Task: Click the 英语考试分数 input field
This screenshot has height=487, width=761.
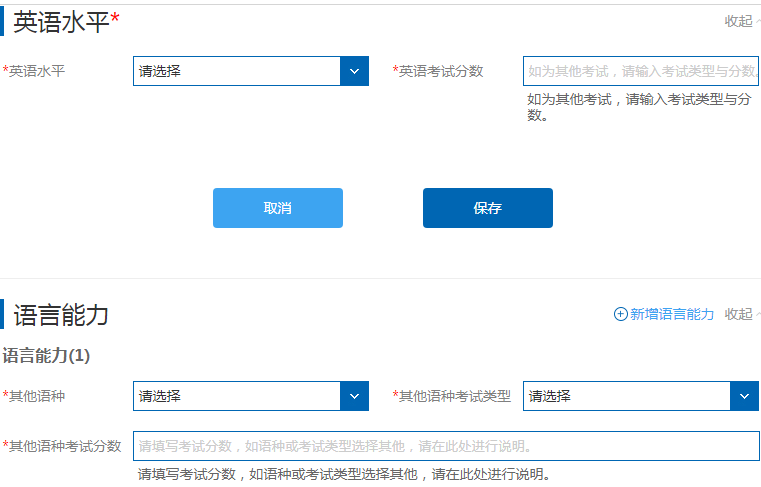Action: [641, 71]
